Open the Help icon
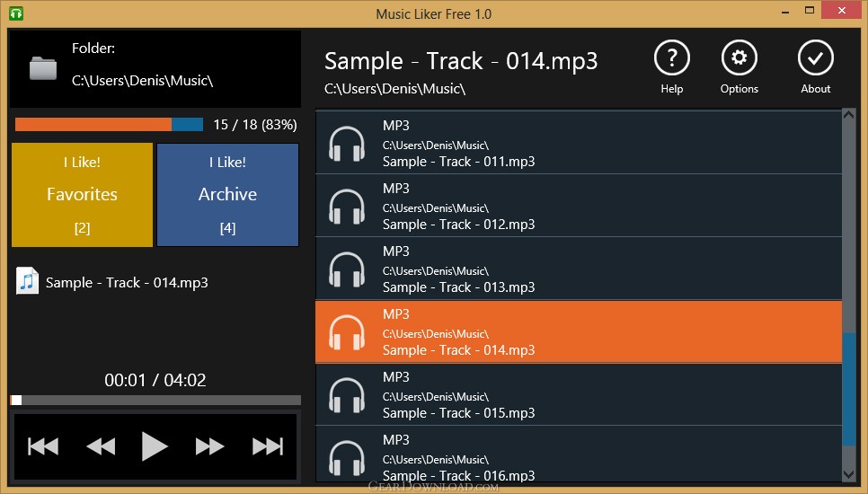 671,58
